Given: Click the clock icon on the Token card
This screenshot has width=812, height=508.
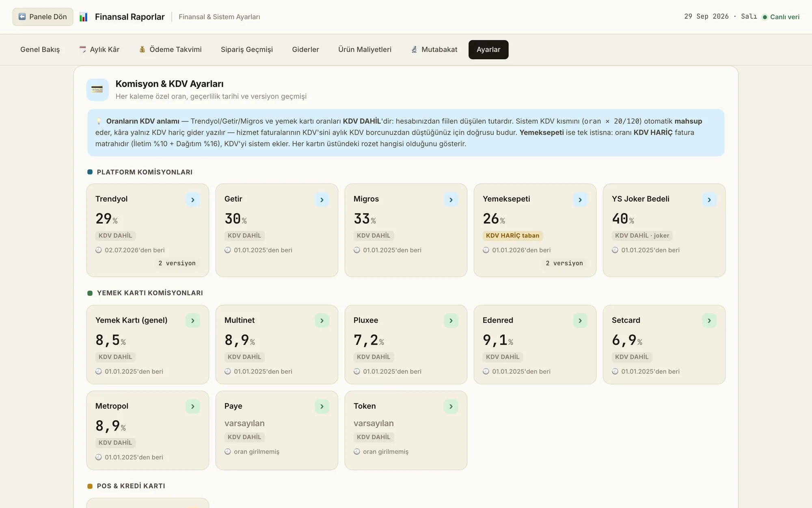Looking at the screenshot, I should click(x=357, y=452).
